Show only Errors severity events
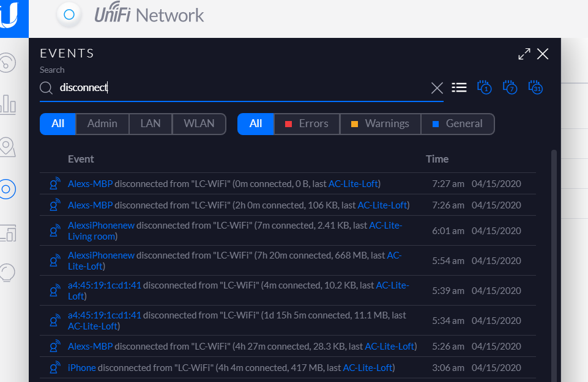This screenshot has width=588, height=382. [307, 123]
